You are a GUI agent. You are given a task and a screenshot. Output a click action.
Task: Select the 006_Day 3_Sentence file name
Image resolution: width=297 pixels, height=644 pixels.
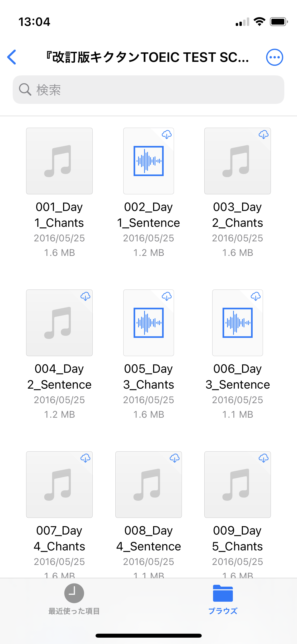click(x=238, y=377)
